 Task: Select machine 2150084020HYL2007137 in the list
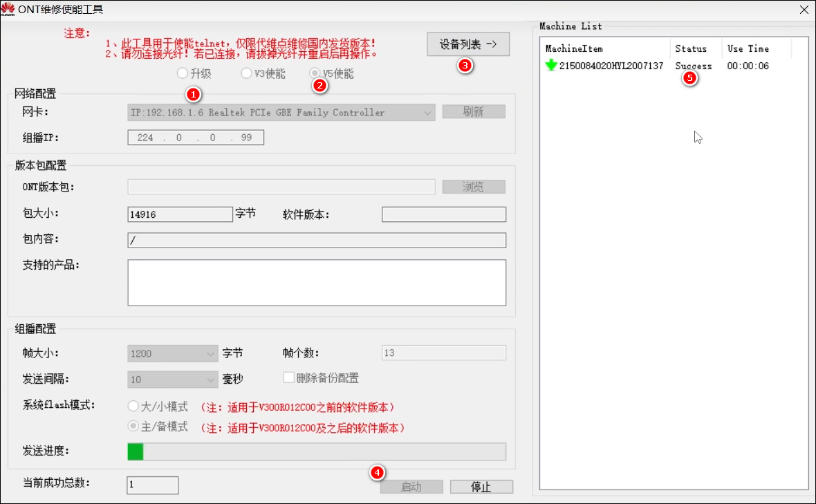[611, 66]
